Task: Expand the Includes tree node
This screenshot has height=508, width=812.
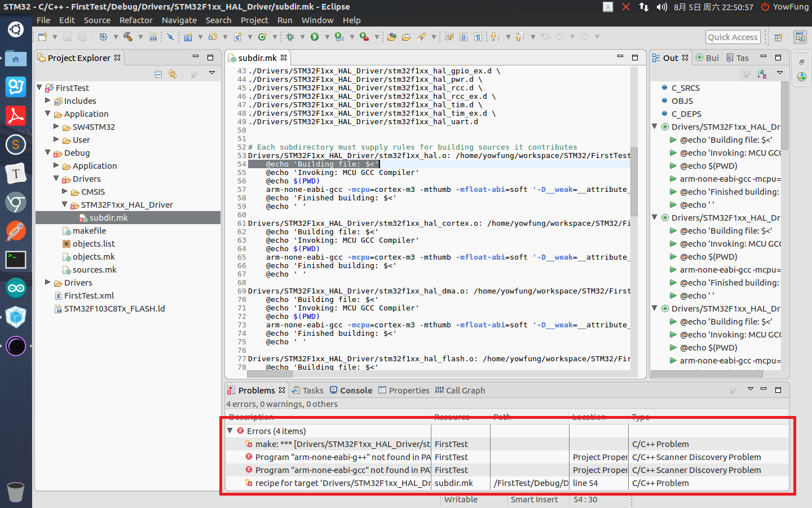Action: point(48,100)
